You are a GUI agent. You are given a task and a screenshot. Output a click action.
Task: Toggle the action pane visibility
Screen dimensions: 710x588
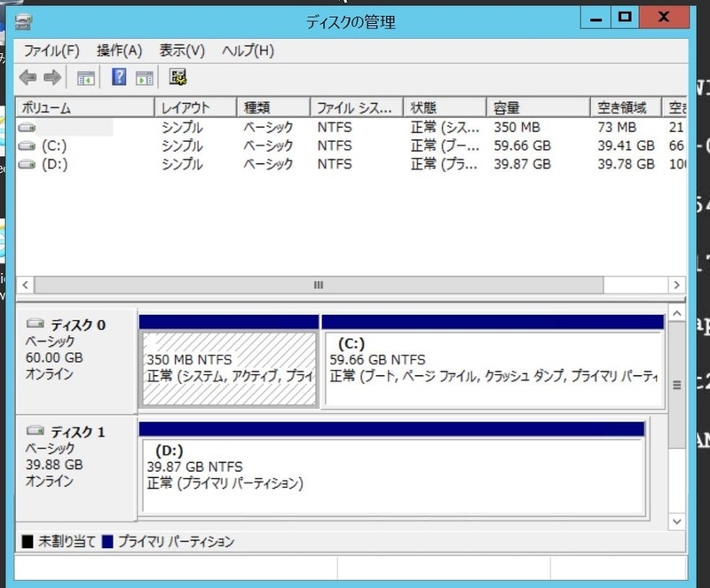(x=145, y=77)
